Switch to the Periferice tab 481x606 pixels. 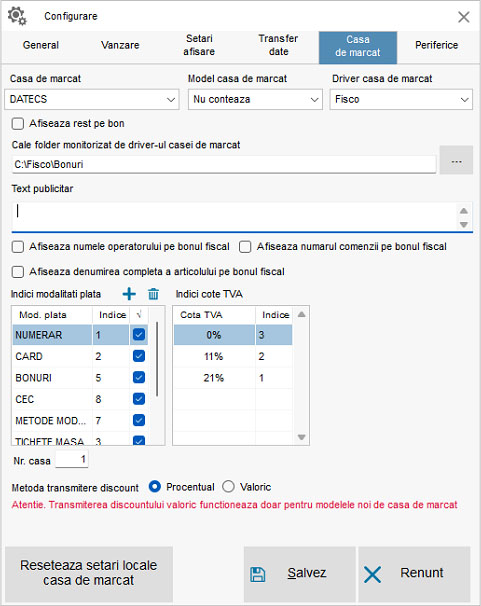point(437,45)
